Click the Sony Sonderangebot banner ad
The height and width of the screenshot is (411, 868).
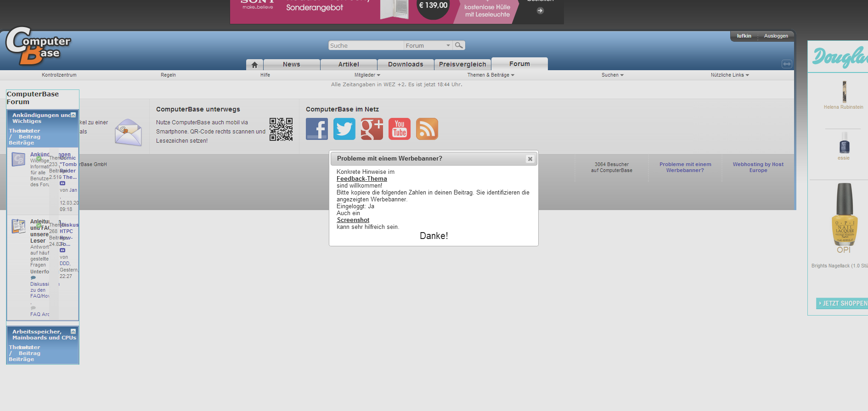[397, 11]
